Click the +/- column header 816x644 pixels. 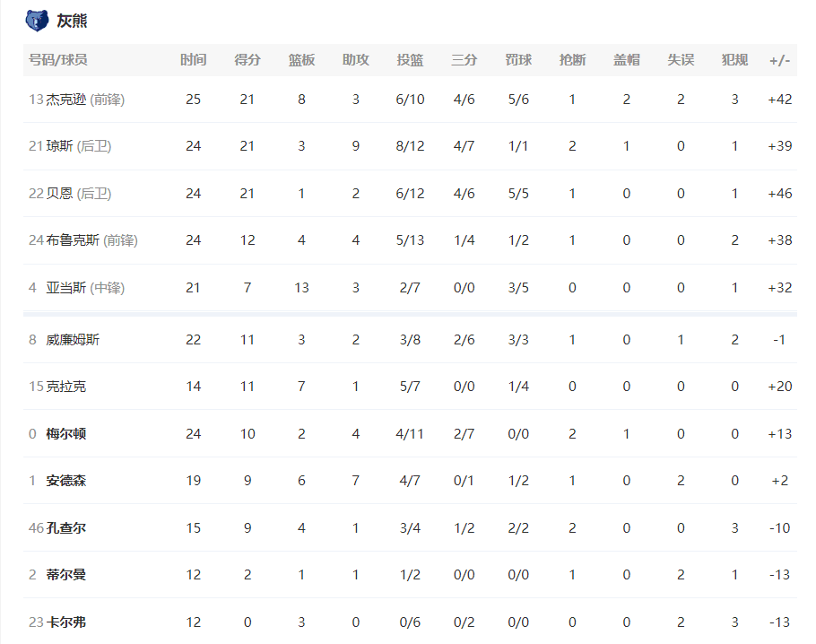click(779, 60)
